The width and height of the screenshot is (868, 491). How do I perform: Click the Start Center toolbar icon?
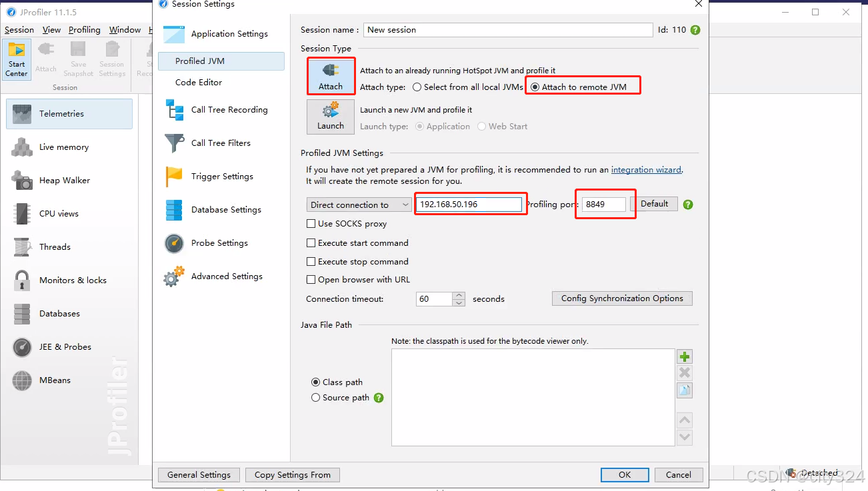point(17,59)
